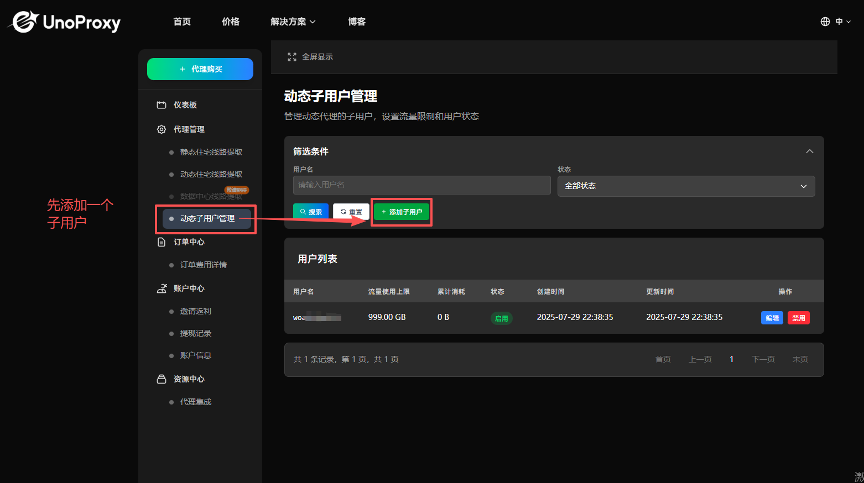Open 仪表板 dashboard in the sidebar

pyautogui.click(x=185, y=105)
